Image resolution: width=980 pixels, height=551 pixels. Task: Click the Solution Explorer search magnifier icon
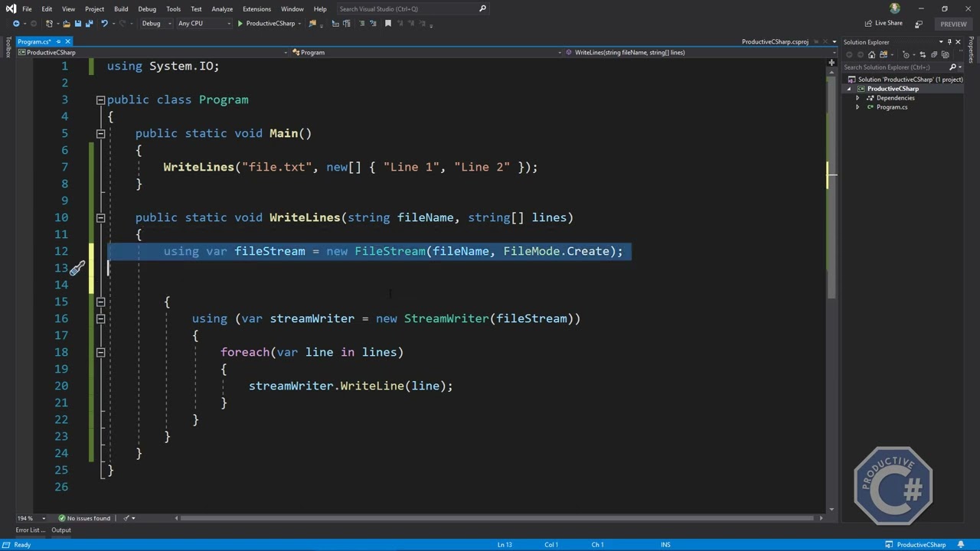(x=953, y=67)
